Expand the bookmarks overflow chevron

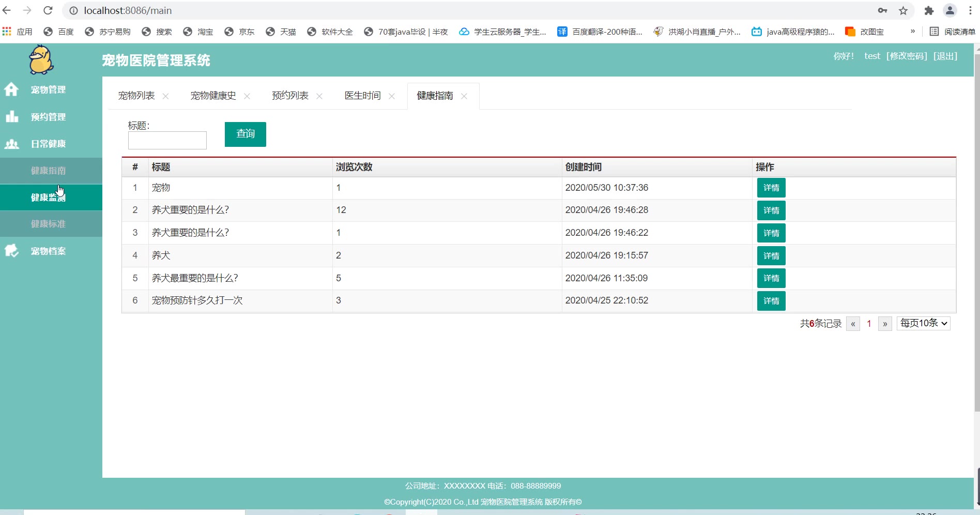[913, 31]
